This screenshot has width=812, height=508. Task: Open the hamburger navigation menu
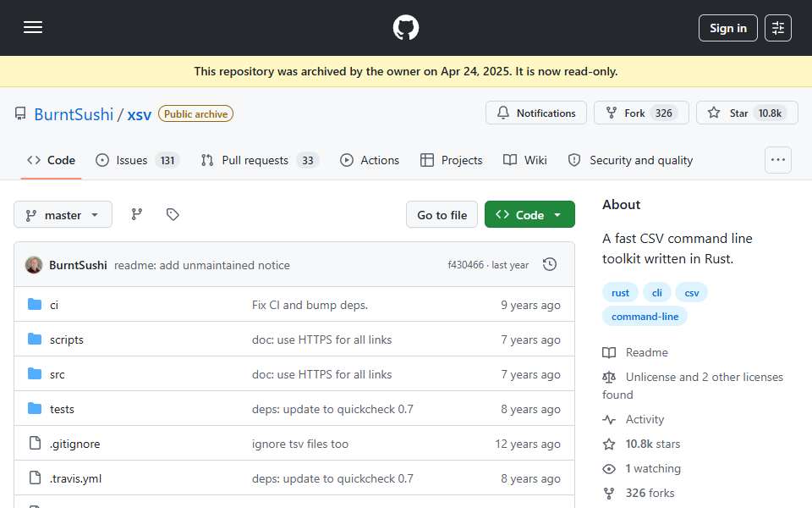[x=33, y=27]
